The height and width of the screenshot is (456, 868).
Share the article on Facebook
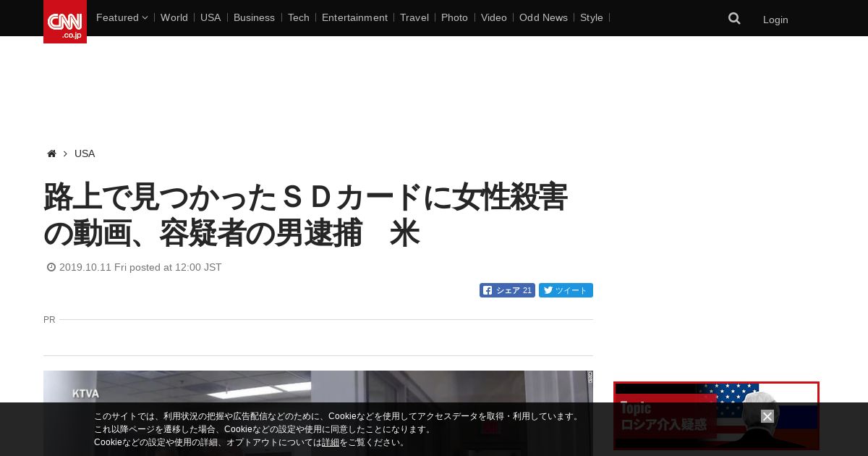(507, 290)
